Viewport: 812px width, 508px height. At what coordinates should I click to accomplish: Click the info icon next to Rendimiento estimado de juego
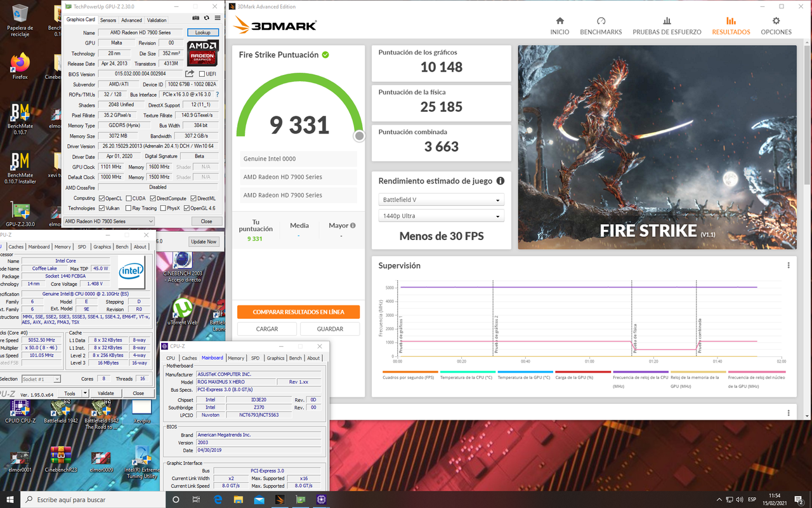pyautogui.click(x=501, y=181)
